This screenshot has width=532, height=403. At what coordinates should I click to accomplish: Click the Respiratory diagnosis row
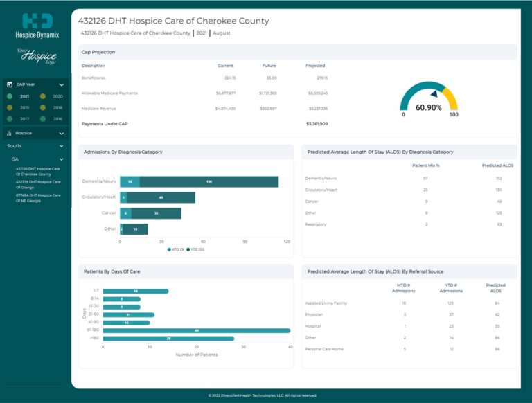click(x=409, y=224)
